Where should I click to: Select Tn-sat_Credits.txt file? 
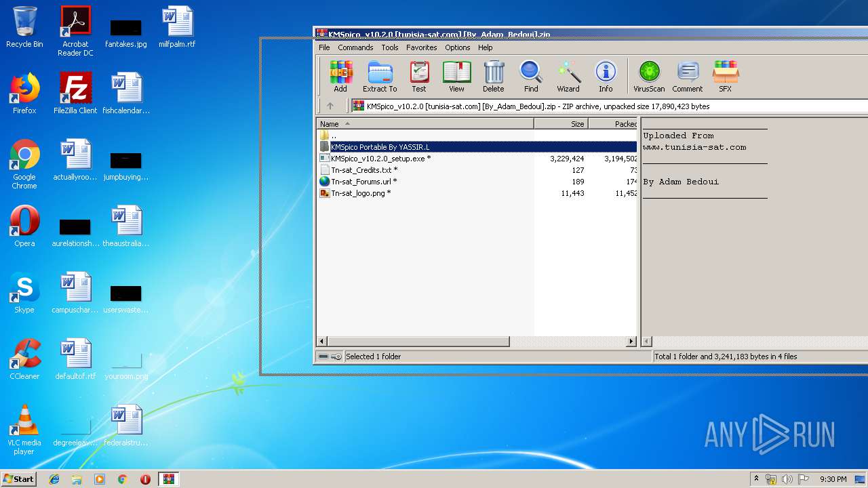tap(477, 170)
